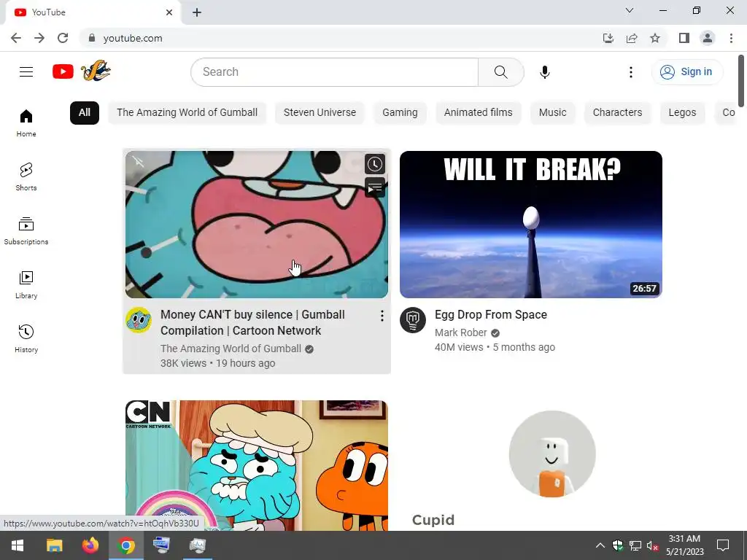Play the Gumball mouth thumbnail video

tap(256, 225)
